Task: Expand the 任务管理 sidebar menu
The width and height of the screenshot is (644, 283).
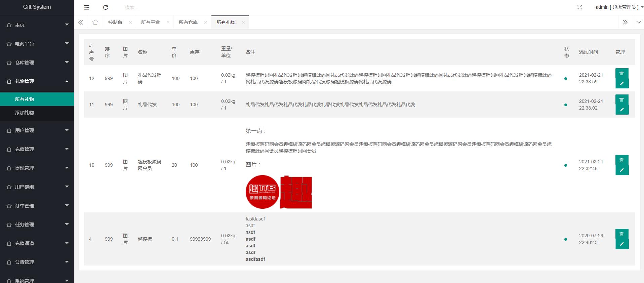Action: coord(37,225)
